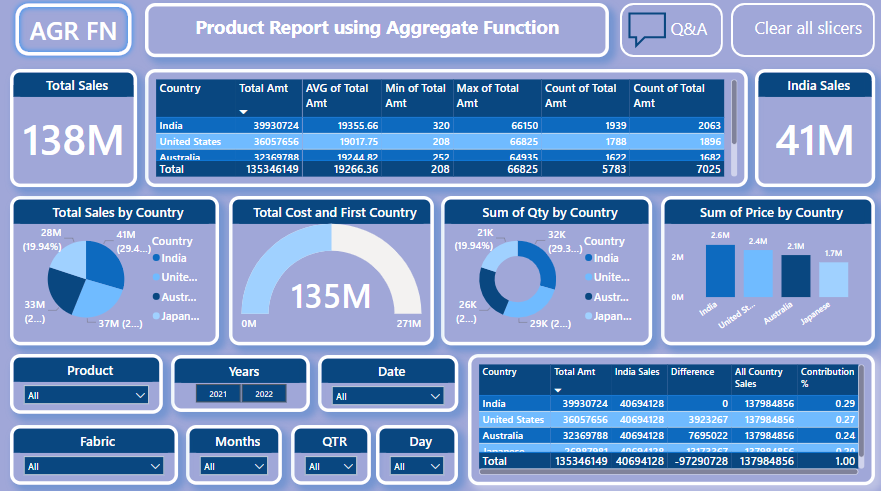Click the Min of Total Amt column header
The height and width of the screenshot is (491, 881).
(x=415, y=96)
